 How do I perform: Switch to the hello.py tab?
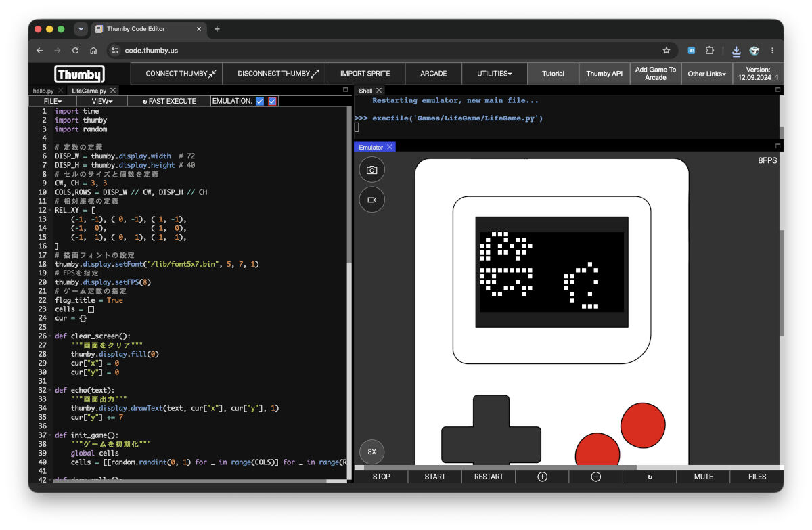[x=43, y=90]
